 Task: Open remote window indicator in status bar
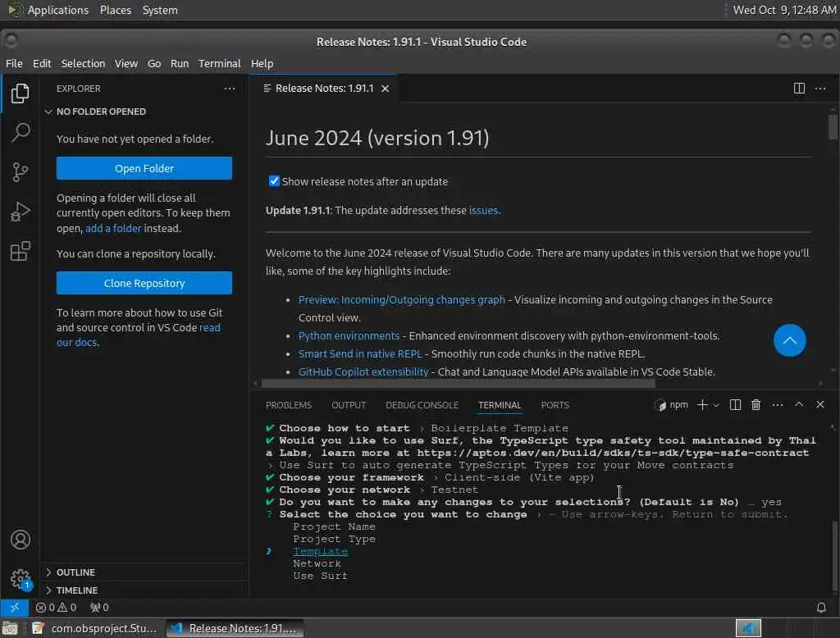15,607
